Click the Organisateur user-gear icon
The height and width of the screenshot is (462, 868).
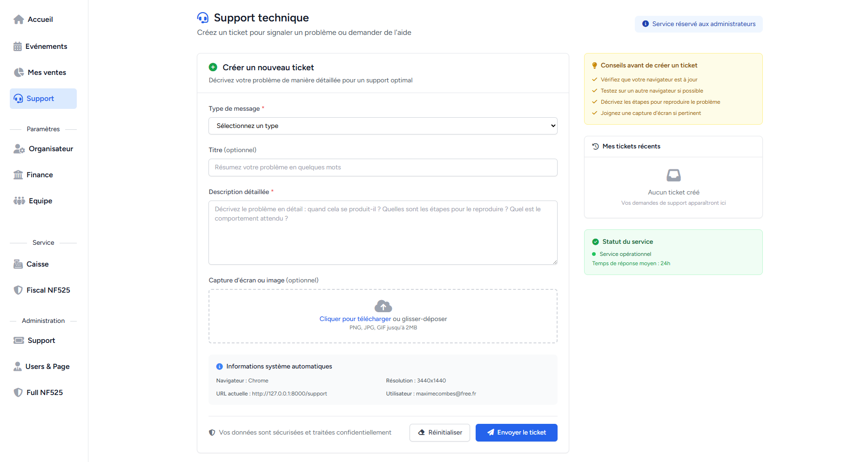point(19,149)
